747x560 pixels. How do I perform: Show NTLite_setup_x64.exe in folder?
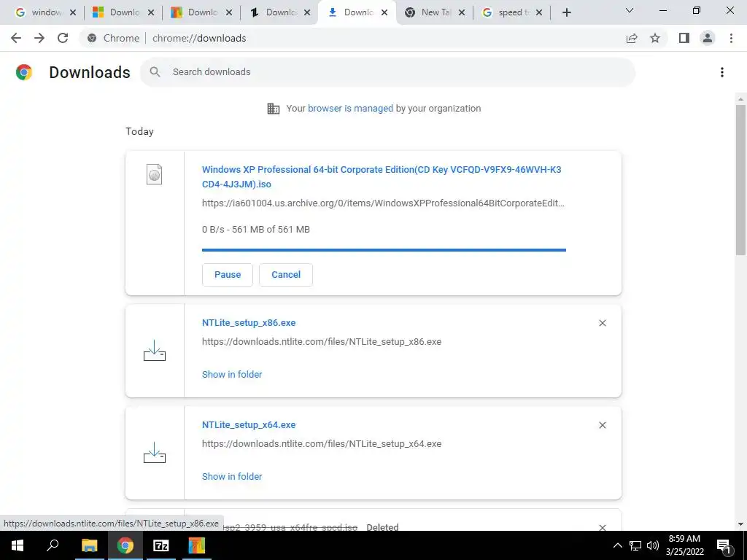[232, 477]
